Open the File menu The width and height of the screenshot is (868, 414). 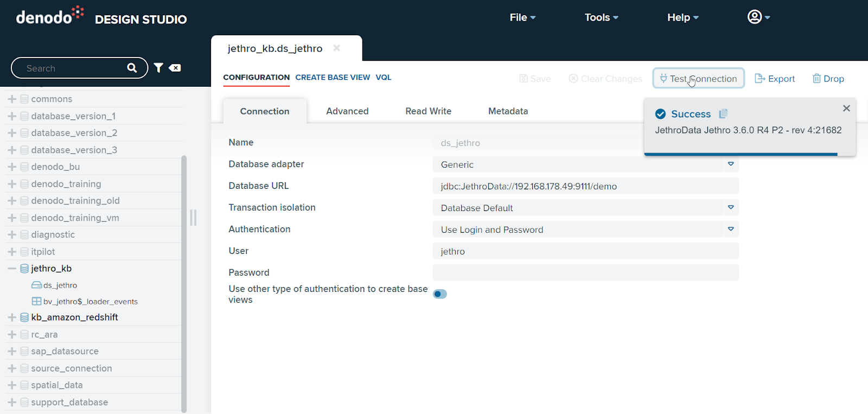click(x=522, y=17)
